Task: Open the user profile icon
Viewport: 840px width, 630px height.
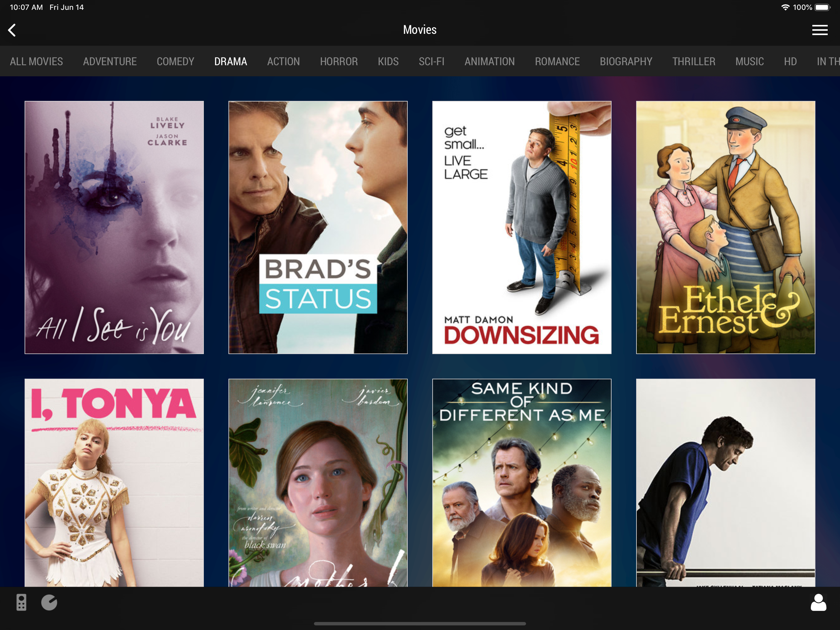Action: coord(818,602)
